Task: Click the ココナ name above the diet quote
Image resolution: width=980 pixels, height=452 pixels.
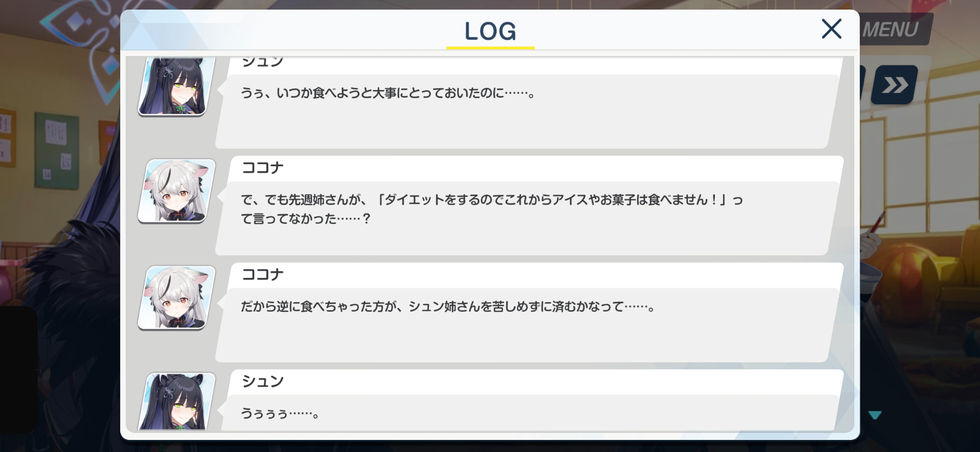Action: [263, 168]
